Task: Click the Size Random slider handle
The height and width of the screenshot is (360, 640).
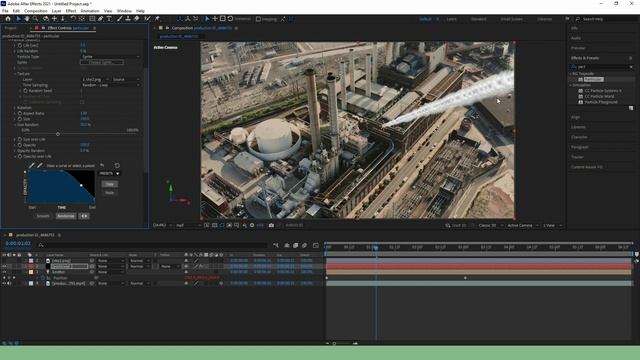Action: 58,134
